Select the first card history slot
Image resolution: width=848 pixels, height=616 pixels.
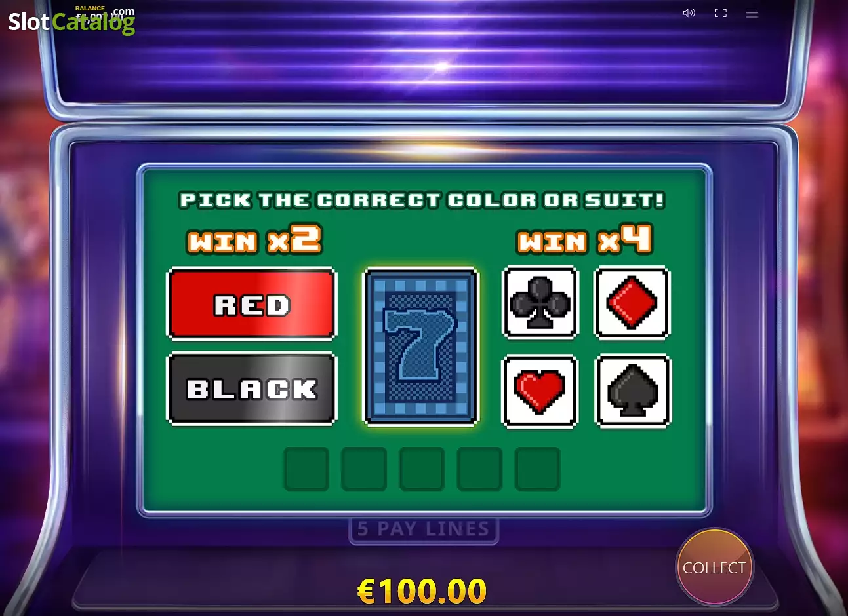coord(306,469)
